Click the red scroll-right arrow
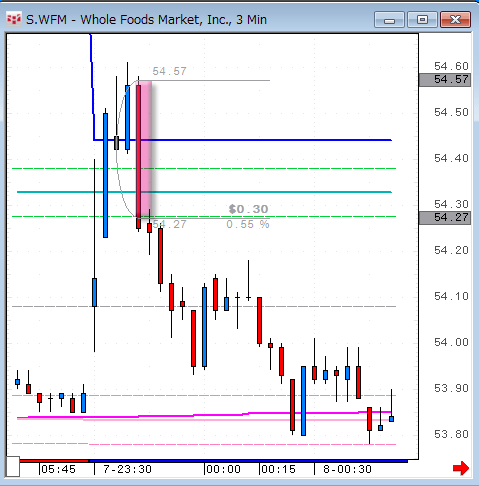The width and height of the screenshot is (479, 486). 461,468
